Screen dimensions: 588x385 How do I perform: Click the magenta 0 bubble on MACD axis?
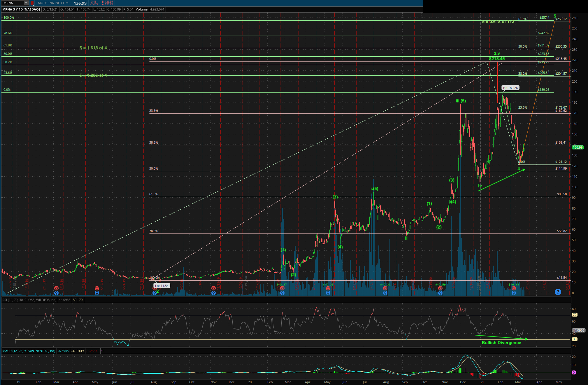tap(574, 372)
